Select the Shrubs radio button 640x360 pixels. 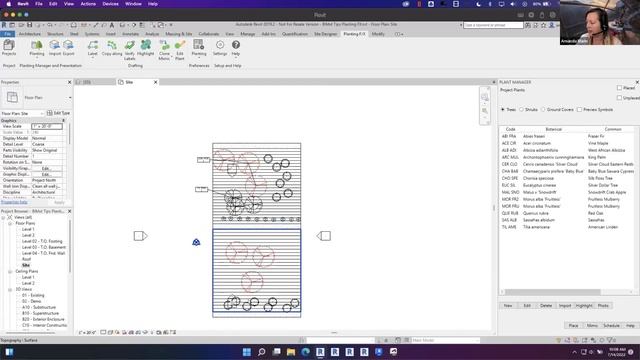point(521,109)
